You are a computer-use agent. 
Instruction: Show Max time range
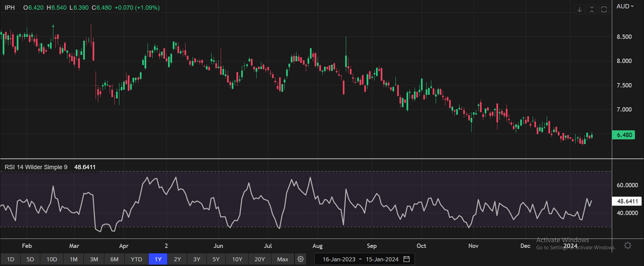(283, 259)
